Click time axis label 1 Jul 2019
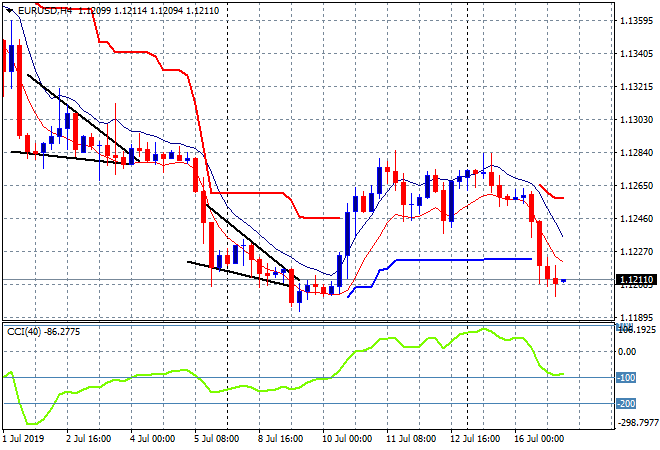 click(x=24, y=439)
